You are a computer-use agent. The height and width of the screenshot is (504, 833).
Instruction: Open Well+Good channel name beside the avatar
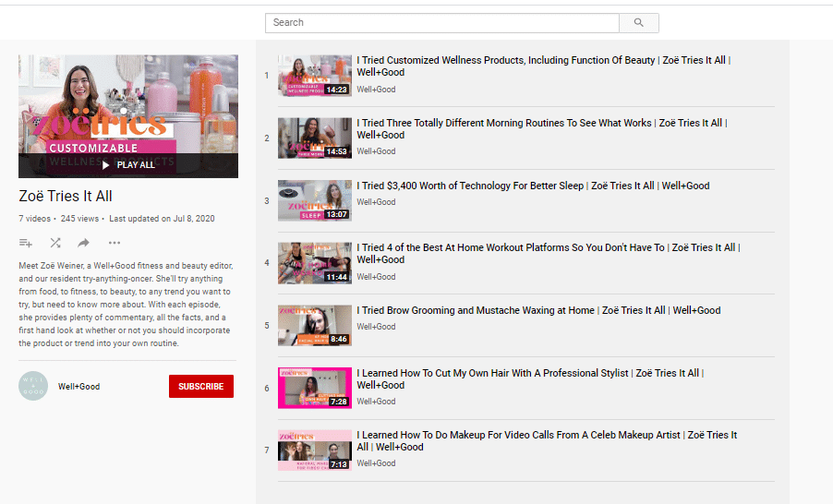click(78, 387)
